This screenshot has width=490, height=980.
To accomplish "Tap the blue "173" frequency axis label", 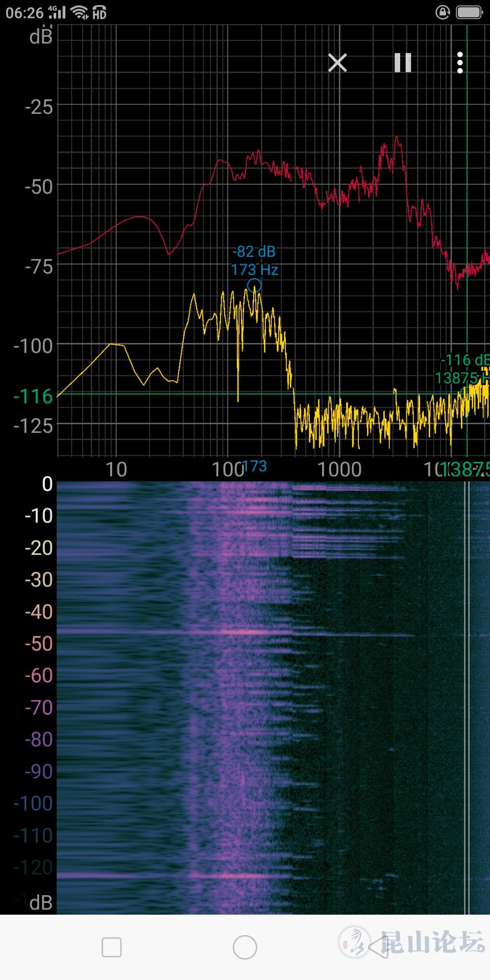I will (x=255, y=467).
